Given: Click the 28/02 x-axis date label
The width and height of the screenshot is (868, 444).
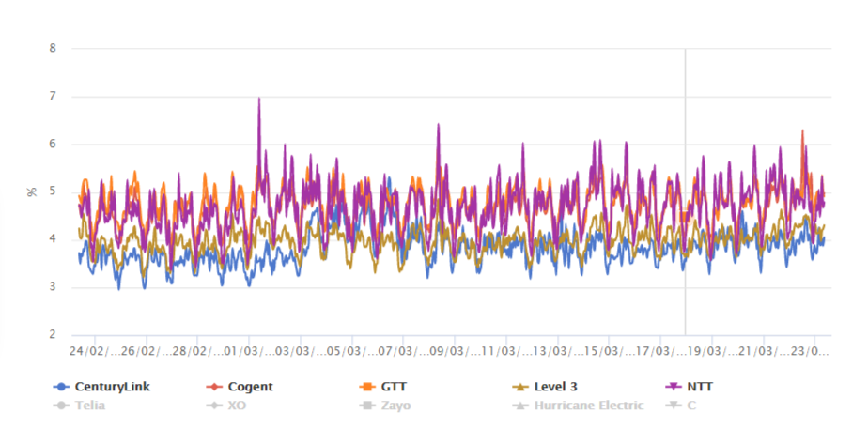Looking at the screenshot, I should point(197,352).
